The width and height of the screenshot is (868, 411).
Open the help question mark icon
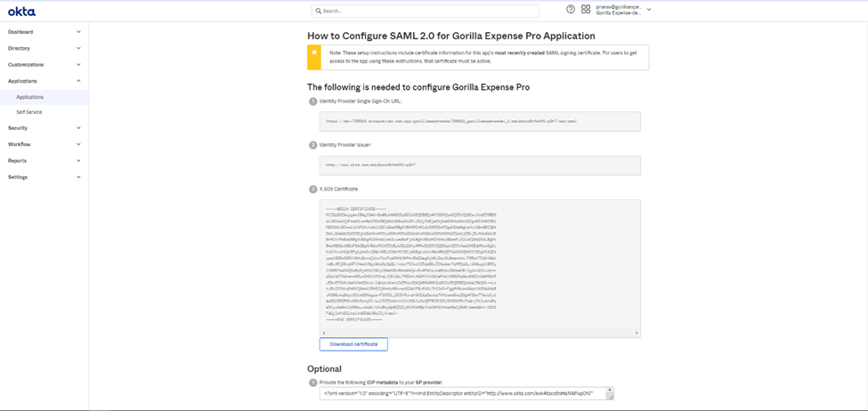pos(571,9)
